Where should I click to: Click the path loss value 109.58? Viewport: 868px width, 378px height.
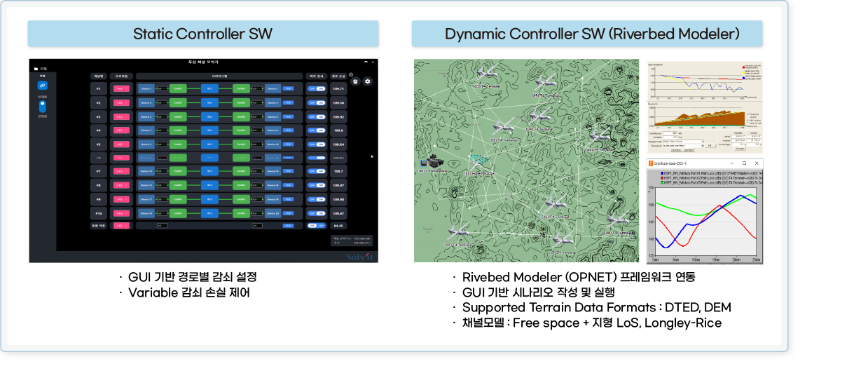338,103
